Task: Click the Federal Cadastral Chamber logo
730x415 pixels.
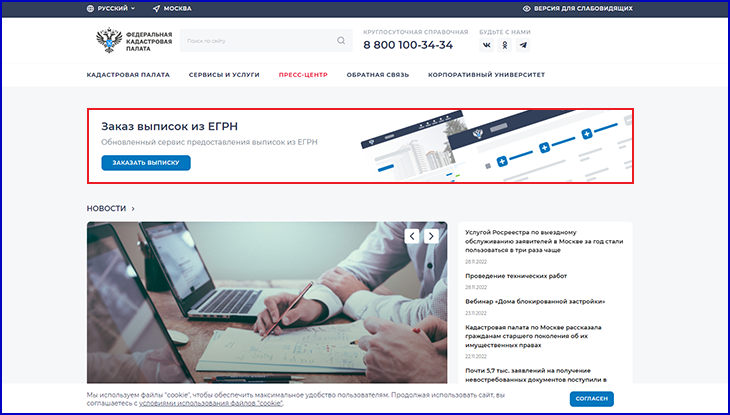Action: coord(134,41)
